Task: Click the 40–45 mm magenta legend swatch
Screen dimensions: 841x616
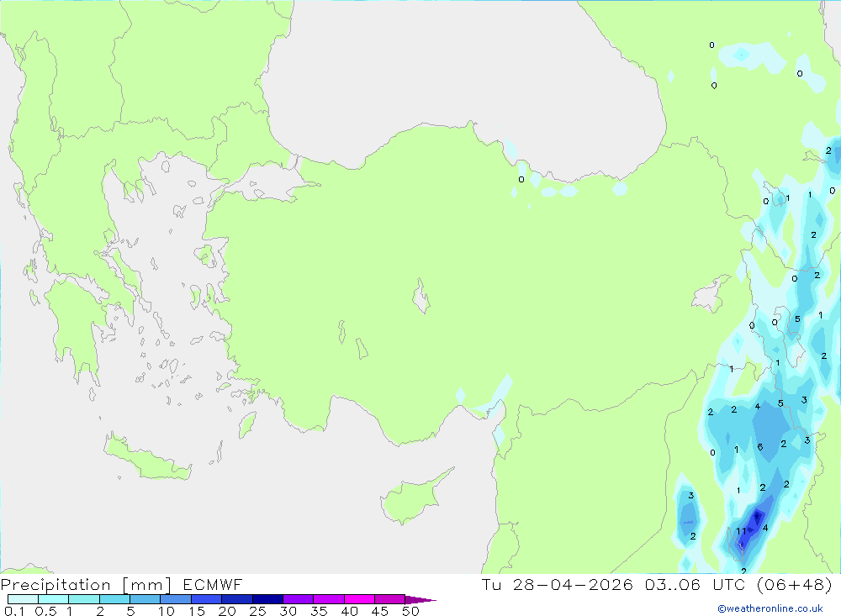Action: [359, 599]
